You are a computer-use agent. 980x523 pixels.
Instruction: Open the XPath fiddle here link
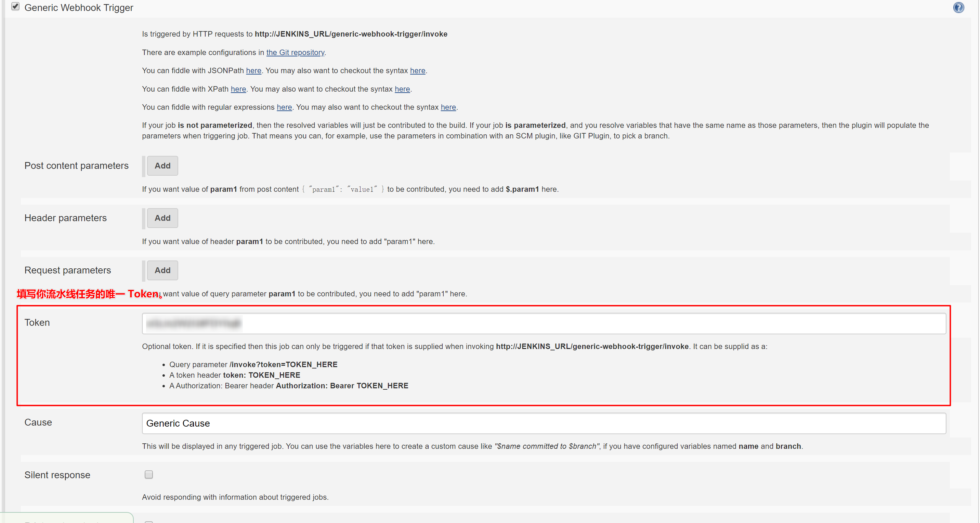pyautogui.click(x=238, y=89)
